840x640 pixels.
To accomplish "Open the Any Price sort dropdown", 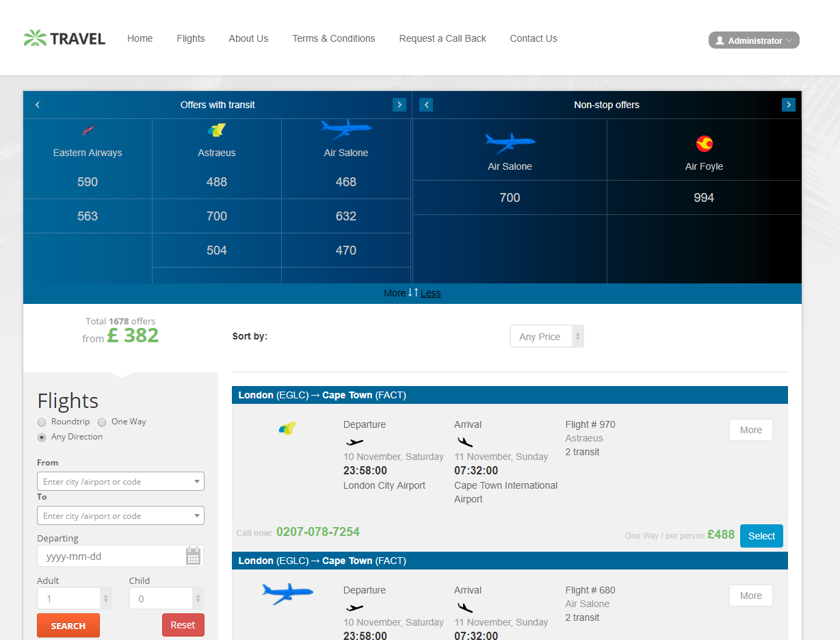I will coord(547,336).
